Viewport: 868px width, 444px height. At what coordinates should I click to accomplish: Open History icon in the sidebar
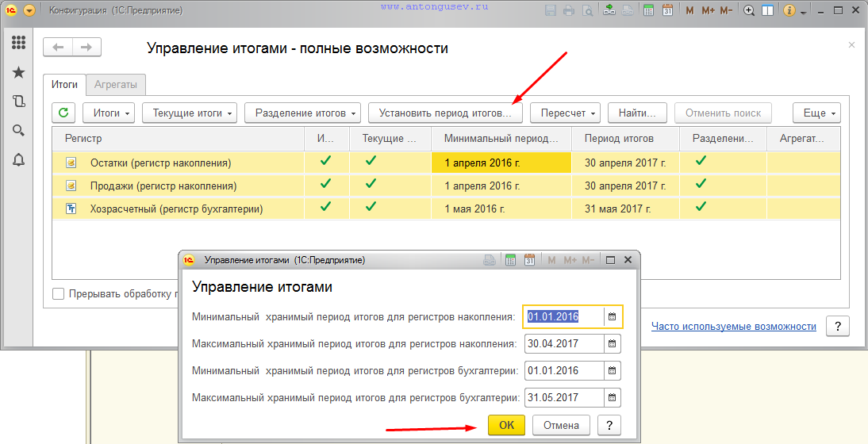[18, 101]
